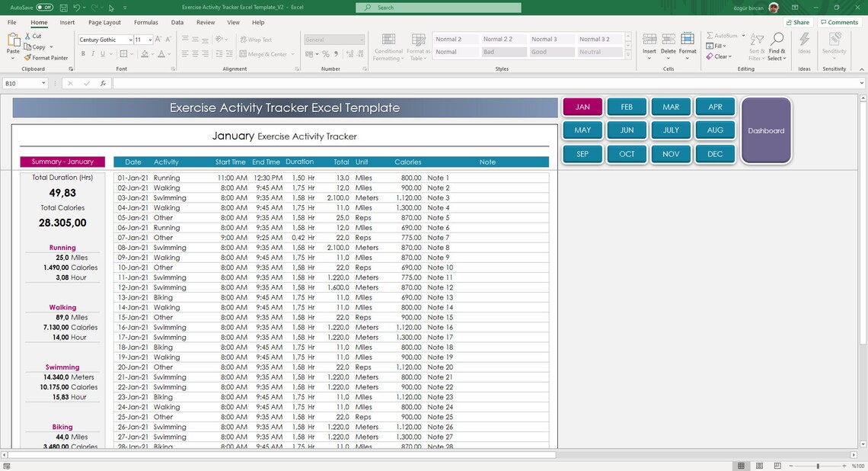Open the Number Format dropdown showing General
The height and width of the screenshot is (471, 868).
point(333,39)
